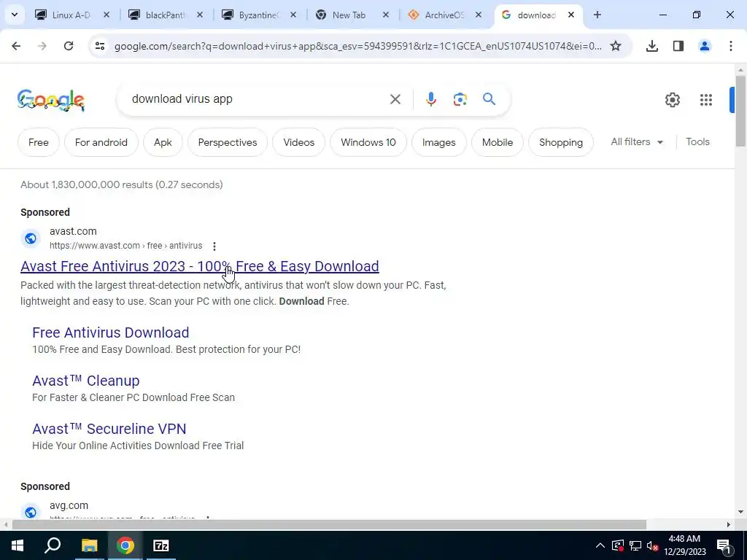Open the Windows Start menu
Screen dimensions: 747x560
pyautogui.click(x=18, y=545)
